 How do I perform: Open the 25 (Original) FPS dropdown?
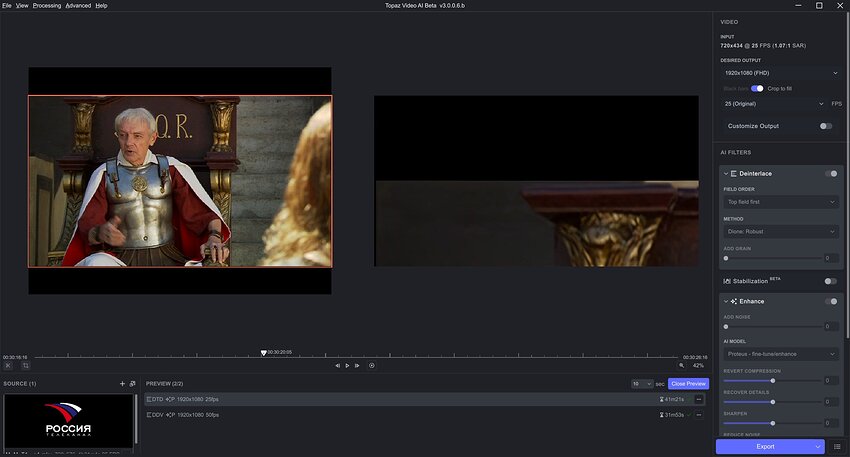point(774,104)
